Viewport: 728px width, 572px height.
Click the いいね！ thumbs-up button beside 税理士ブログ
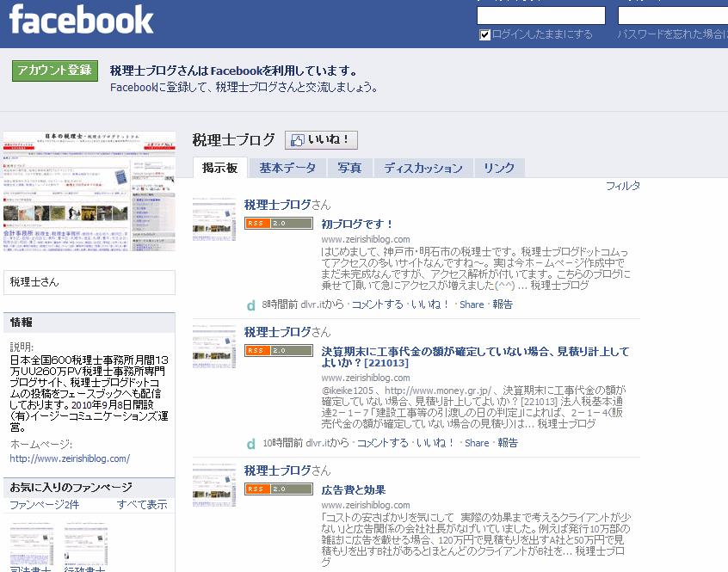tap(321, 139)
